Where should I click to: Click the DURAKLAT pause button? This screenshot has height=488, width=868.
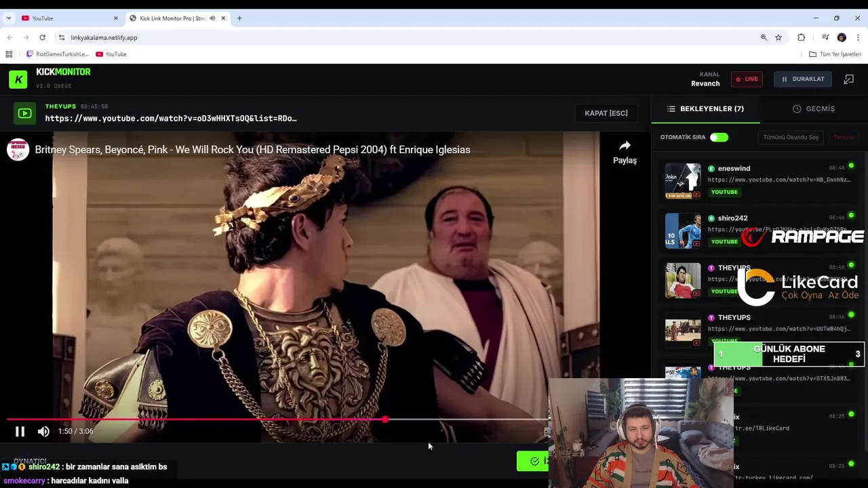tap(802, 79)
